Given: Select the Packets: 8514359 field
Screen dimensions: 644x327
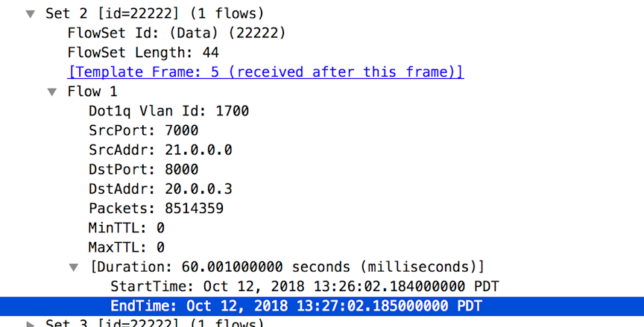Looking at the screenshot, I should (x=156, y=209).
